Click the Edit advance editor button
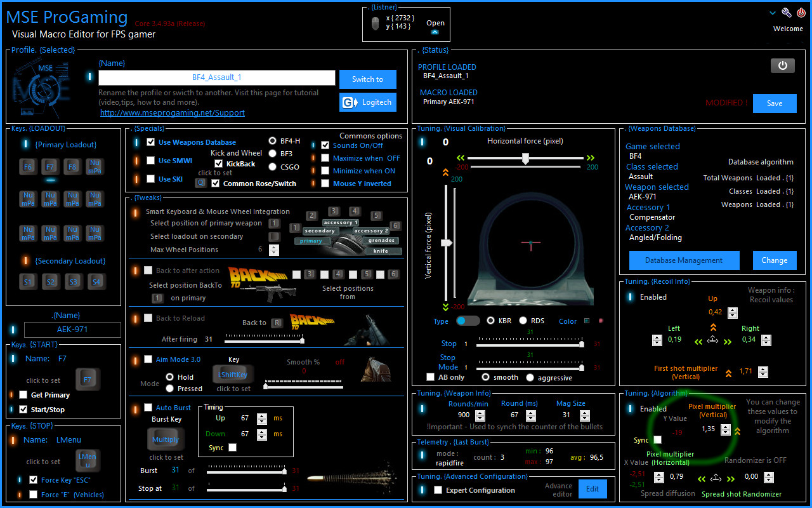The image size is (812, 508). [x=593, y=489]
